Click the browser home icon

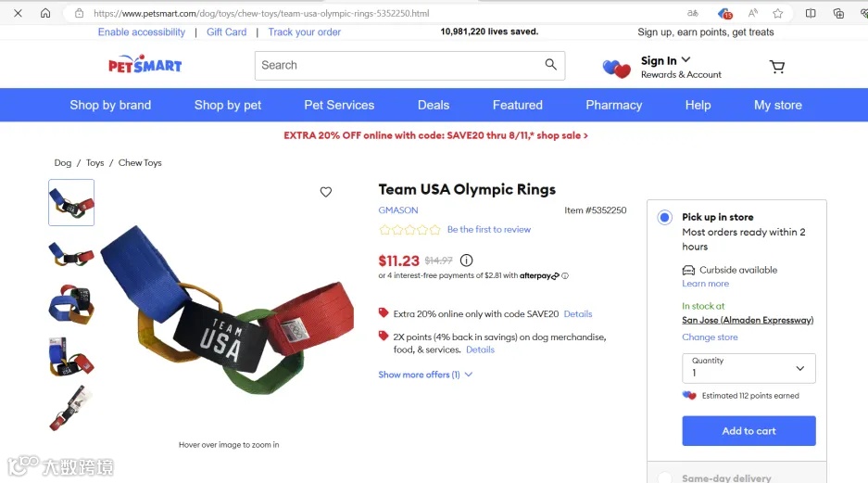45,13
